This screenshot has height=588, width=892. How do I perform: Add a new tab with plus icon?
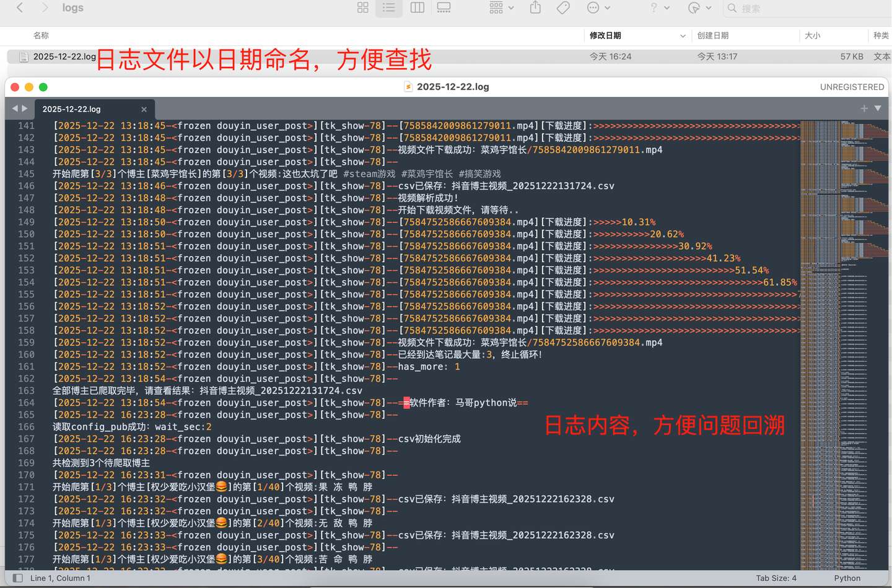[864, 108]
